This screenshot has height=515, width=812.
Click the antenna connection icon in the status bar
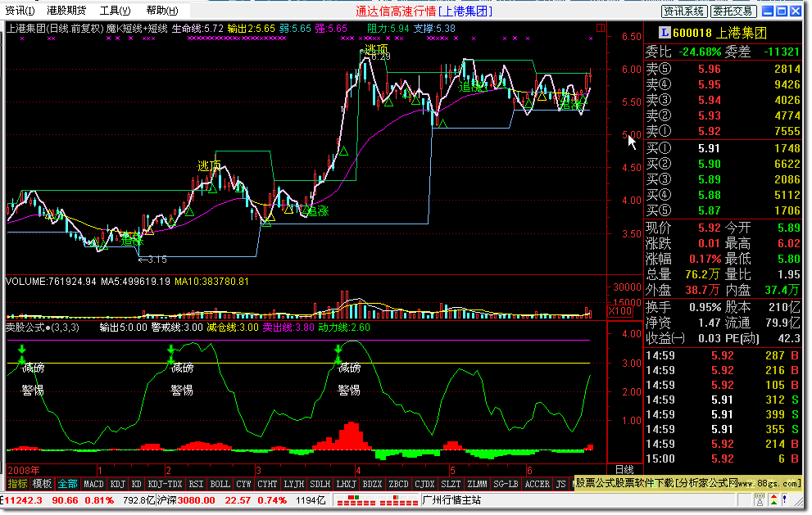(760, 500)
